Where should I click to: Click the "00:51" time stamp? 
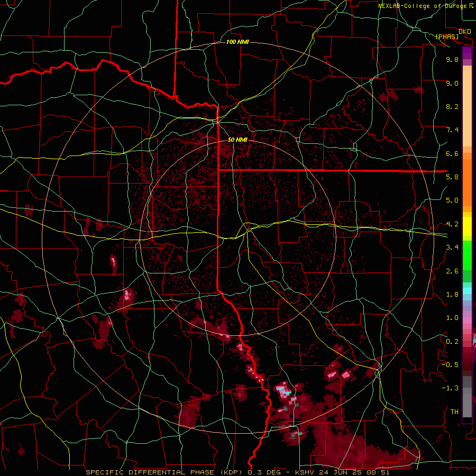coord(377,472)
